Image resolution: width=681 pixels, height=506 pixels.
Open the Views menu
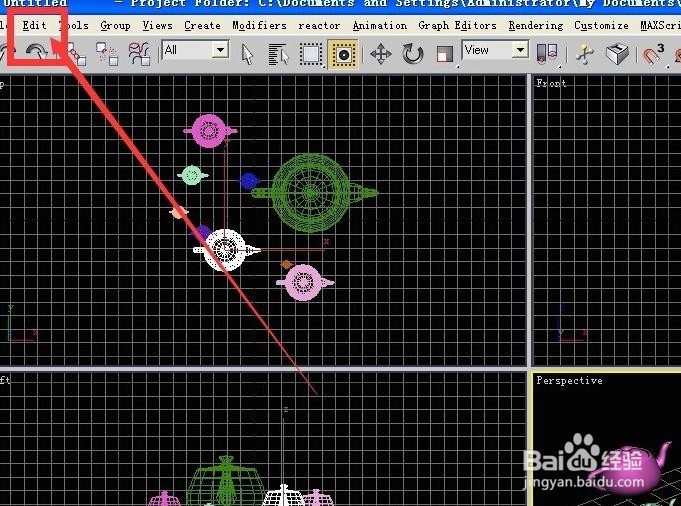pos(157,26)
